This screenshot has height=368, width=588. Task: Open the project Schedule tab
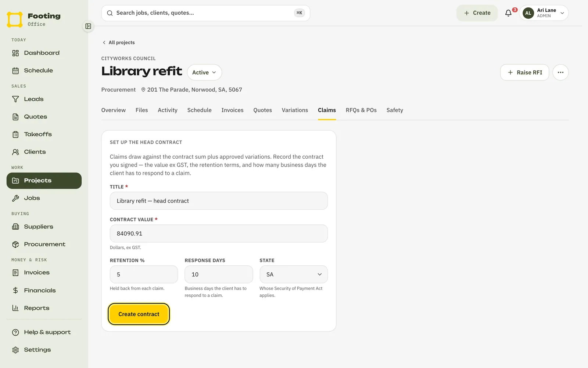(200, 110)
